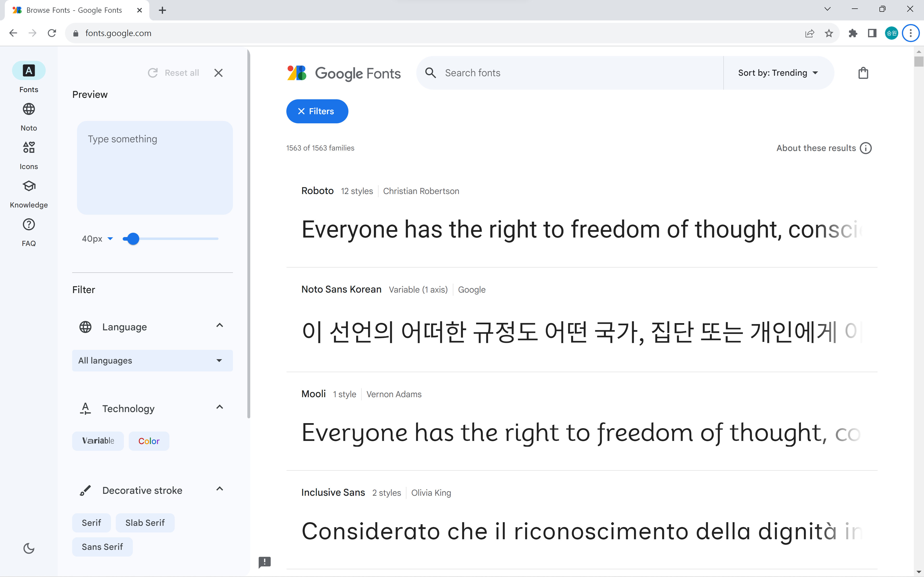This screenshot has width=924, height=577.
Task: Enable the Slab Serif filter chip
Action: (x=145, y=523)
